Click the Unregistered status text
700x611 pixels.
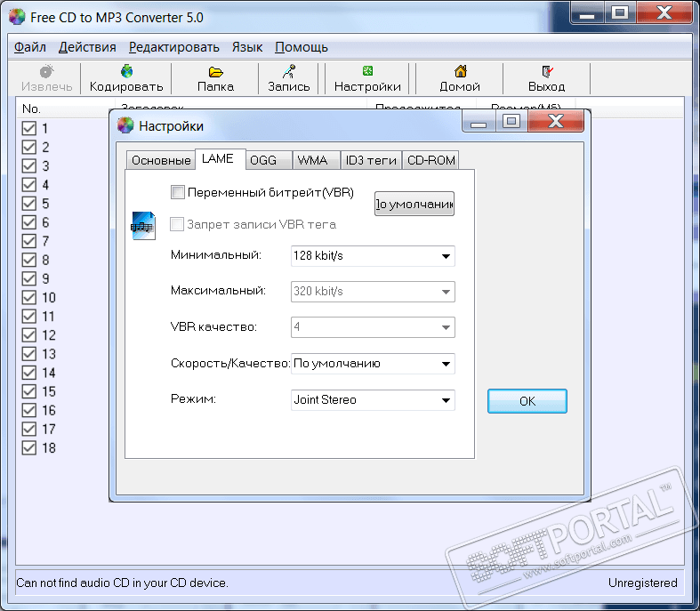tap(642, 583)
